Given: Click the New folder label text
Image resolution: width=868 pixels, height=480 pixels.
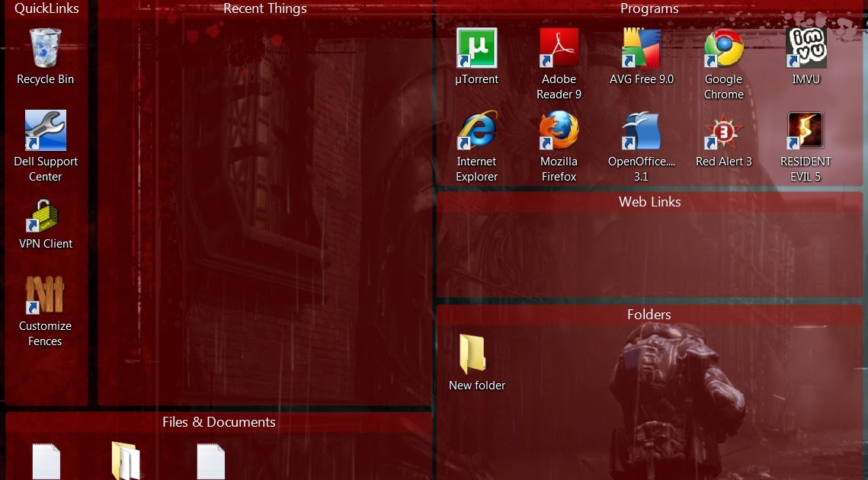Looking at the screenshot, I should tap(477, 386).
